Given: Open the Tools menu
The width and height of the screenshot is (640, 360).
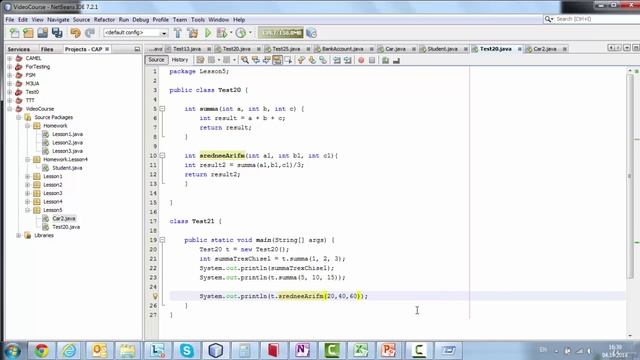Looking at the screenshot, I should click(x=198, y=20).
